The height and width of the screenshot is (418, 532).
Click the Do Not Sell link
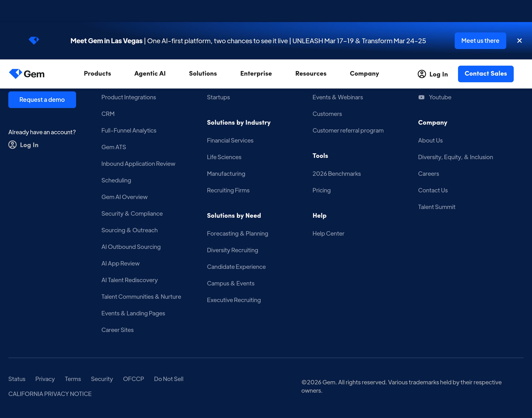point(169,379)
